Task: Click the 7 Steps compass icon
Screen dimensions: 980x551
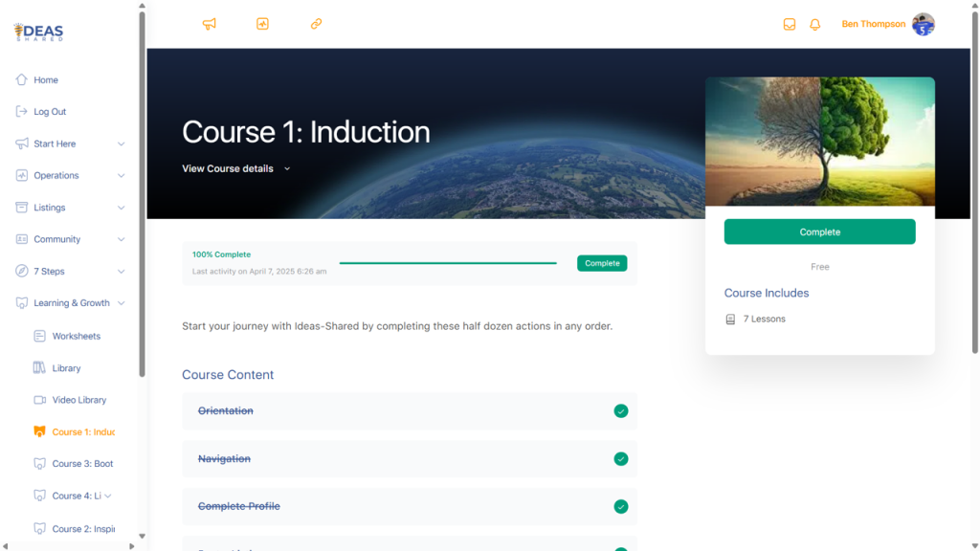Action: pyautogui.click(x=22, y=271)
